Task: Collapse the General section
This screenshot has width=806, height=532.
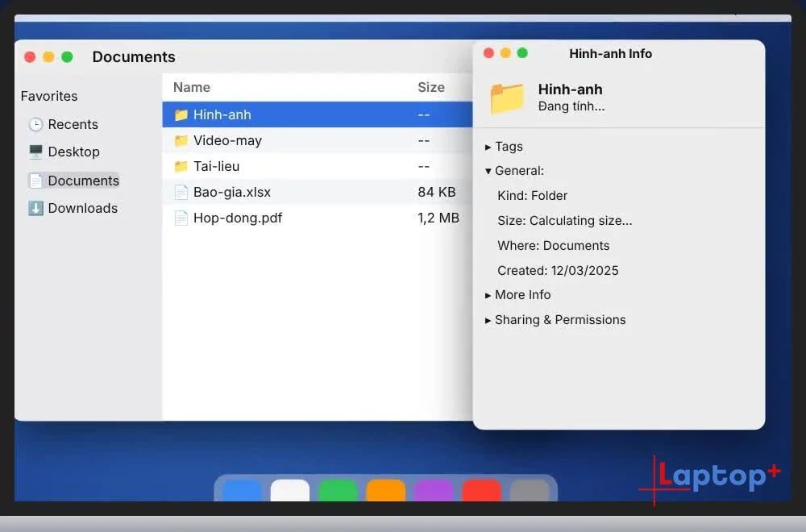Action: coord(488,171)
